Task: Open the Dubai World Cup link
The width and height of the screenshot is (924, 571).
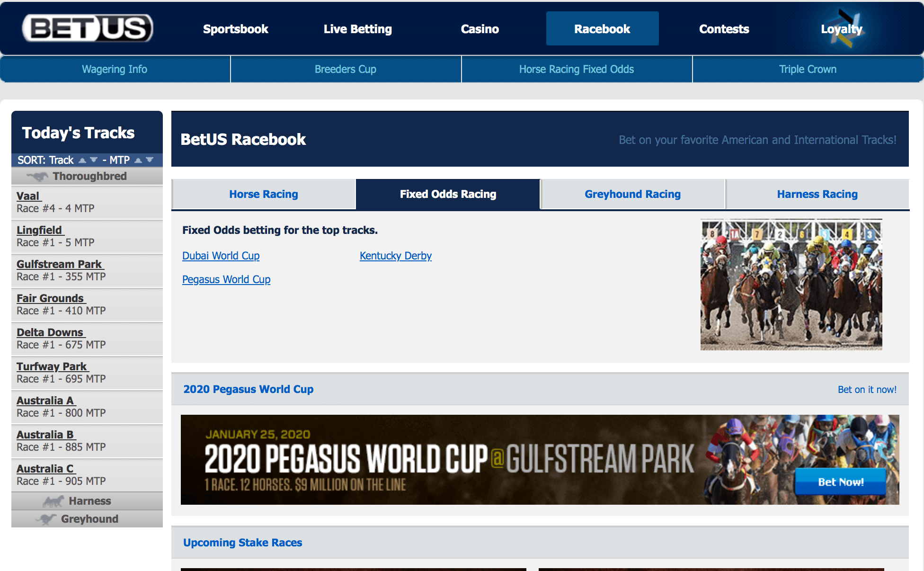Action: (x=221, y=256)
